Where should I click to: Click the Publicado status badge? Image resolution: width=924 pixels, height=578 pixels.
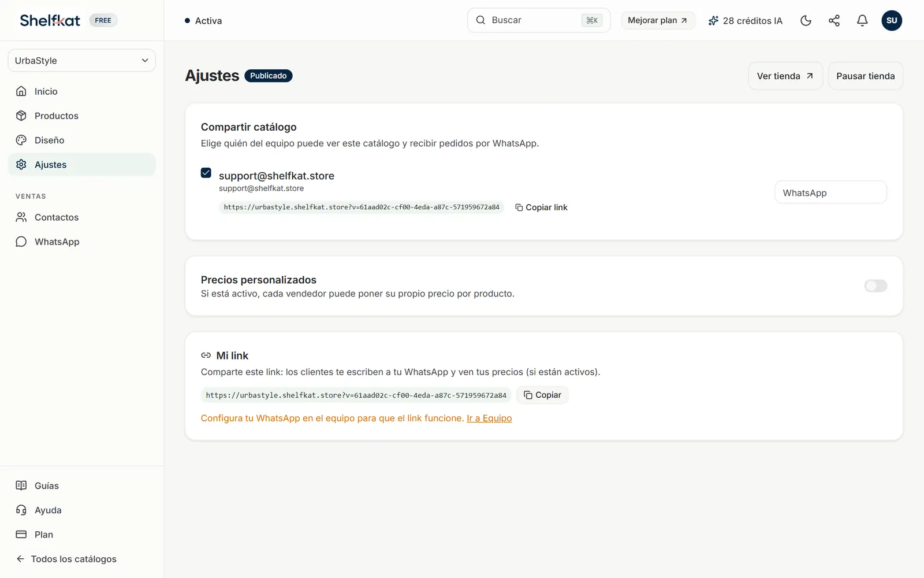pos(269,76)
